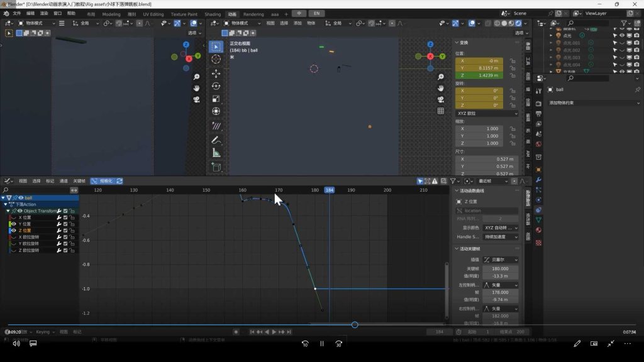The image size is (644, 362).
Task: Toggle lock on Z 位置 channel
Action: 72,231
